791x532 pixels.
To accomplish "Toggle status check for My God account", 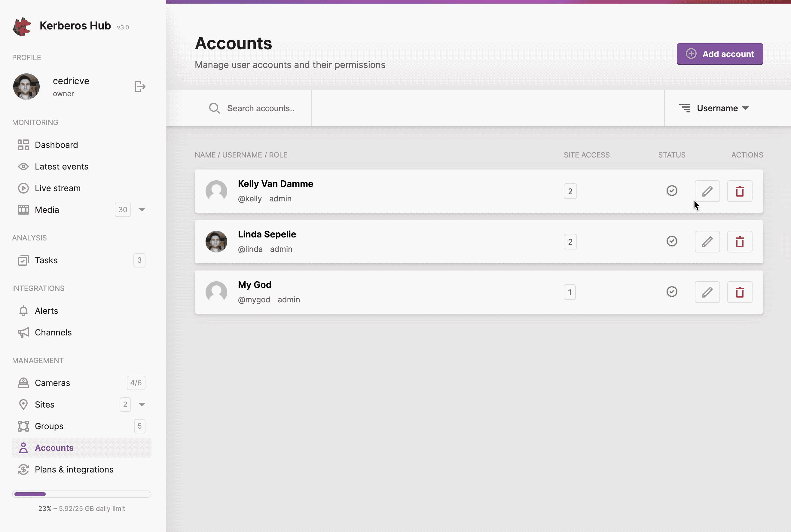I will coord(672,292).
